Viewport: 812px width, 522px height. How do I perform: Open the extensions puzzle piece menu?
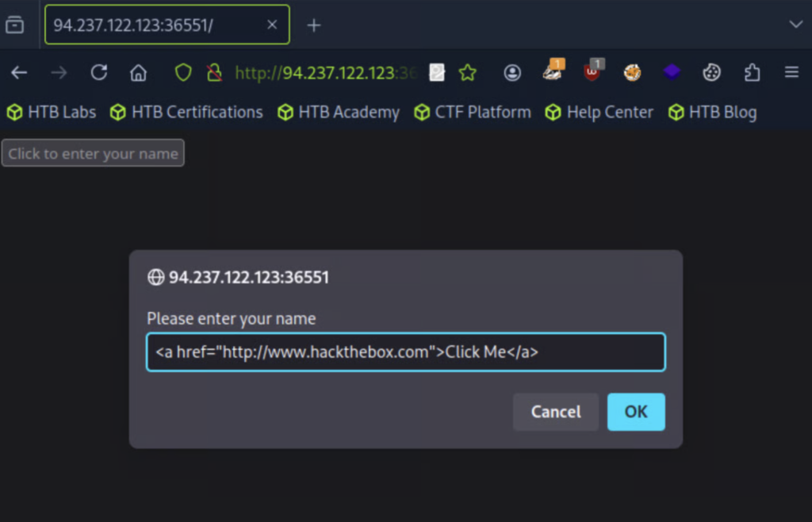coord(752,72)
